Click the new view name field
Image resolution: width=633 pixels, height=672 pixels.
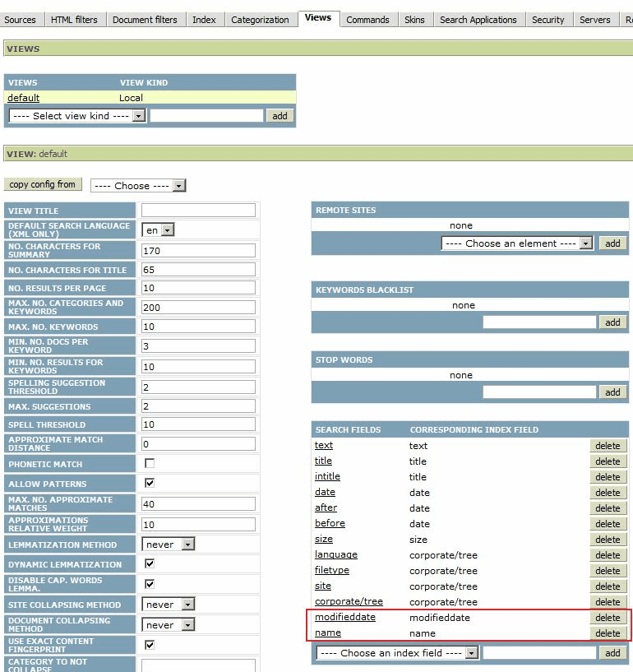coord(206,116)
